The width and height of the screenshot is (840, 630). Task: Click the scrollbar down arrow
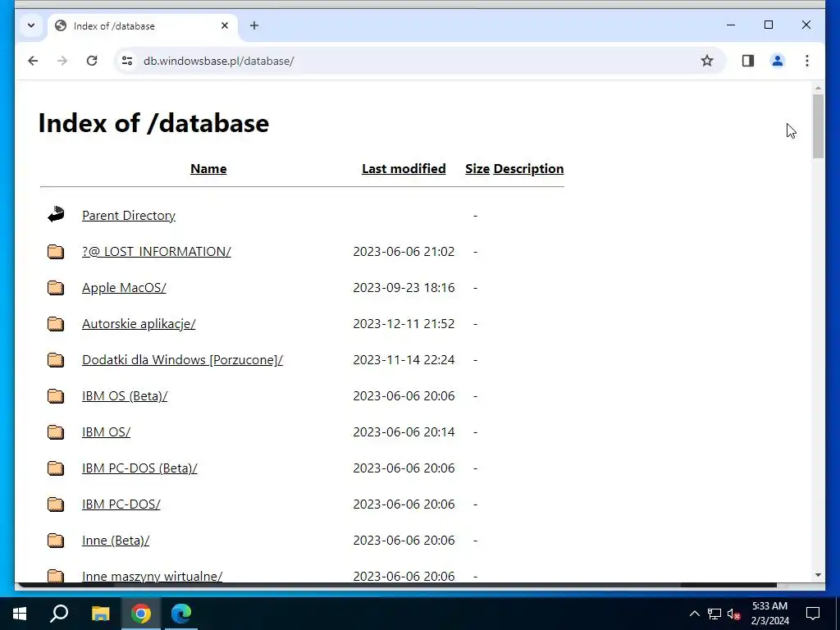pos(818,575)
